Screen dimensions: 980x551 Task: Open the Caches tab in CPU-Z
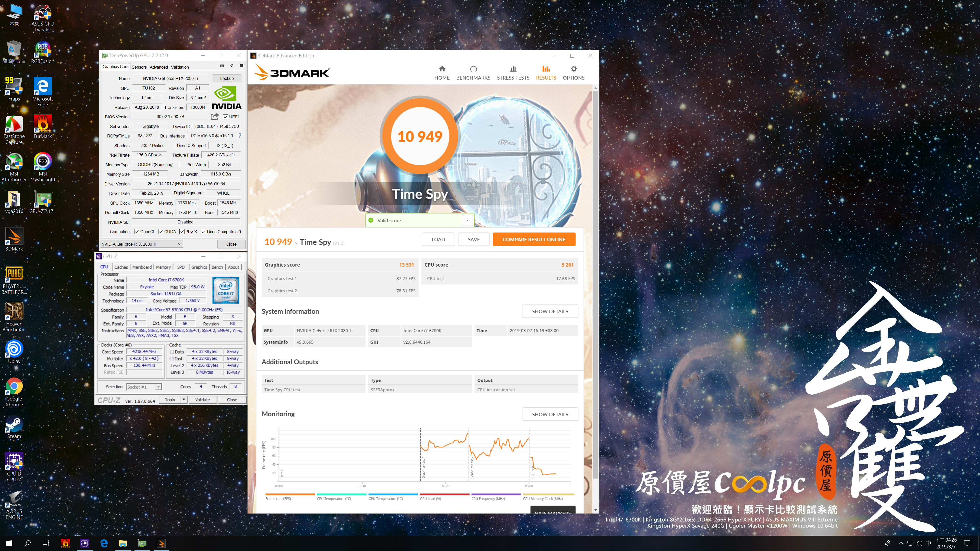121,267
